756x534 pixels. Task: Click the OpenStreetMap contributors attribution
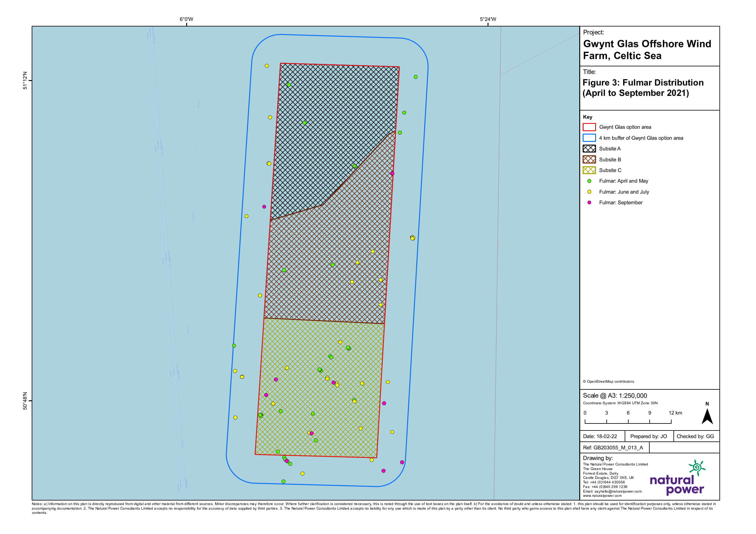coord(608,381)
